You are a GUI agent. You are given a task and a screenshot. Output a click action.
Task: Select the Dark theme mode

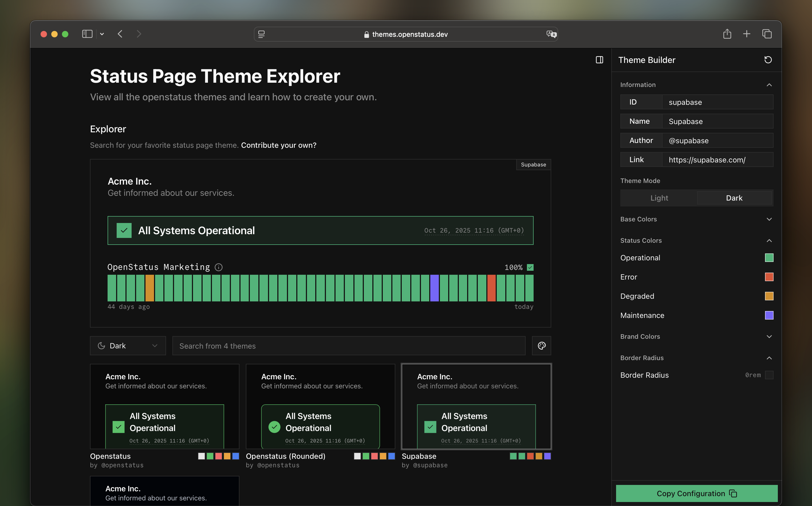coord(734,198)
